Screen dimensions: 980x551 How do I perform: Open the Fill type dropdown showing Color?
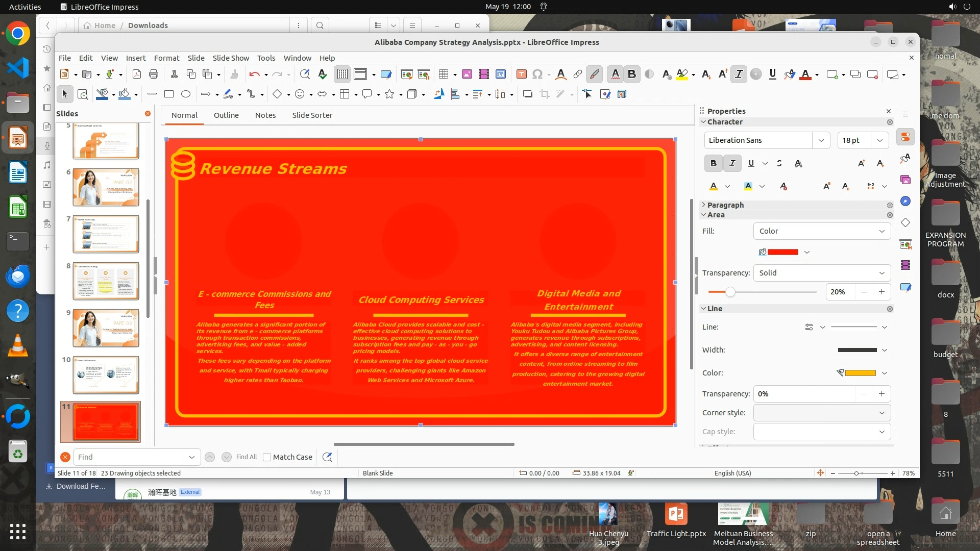click(821, 231)
